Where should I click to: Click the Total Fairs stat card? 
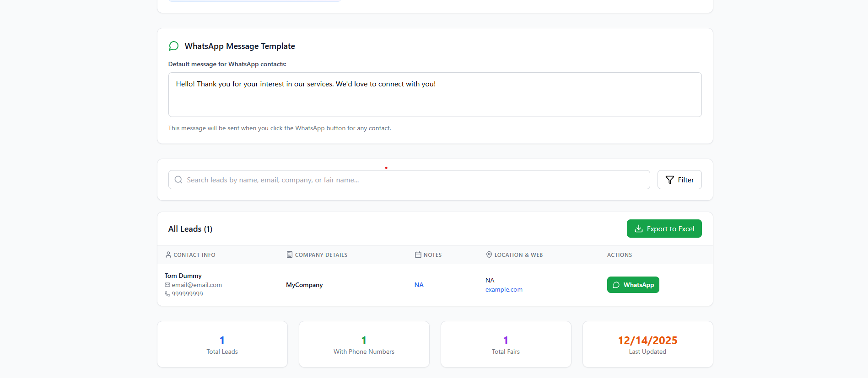click(506, 344)
